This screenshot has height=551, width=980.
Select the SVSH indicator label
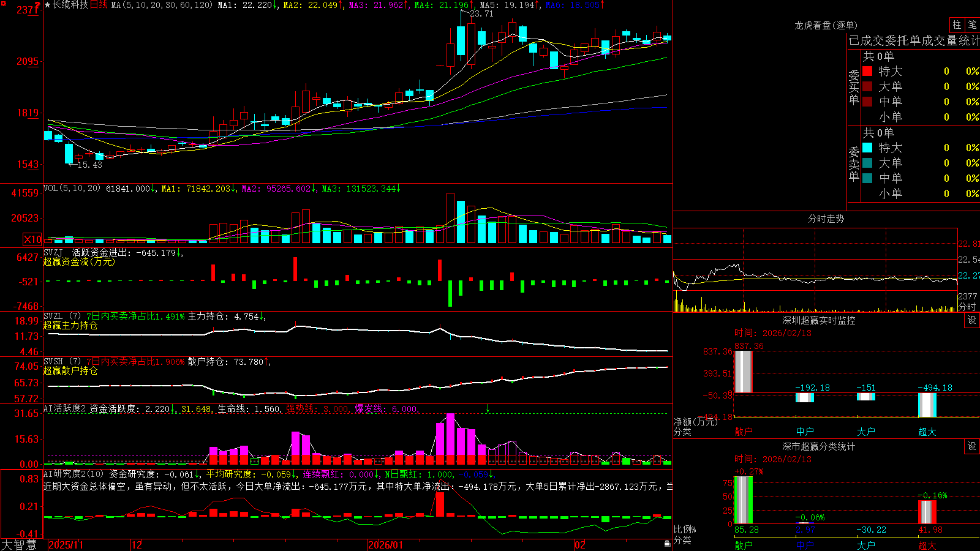pyautogui.click(x=53, y=361)
